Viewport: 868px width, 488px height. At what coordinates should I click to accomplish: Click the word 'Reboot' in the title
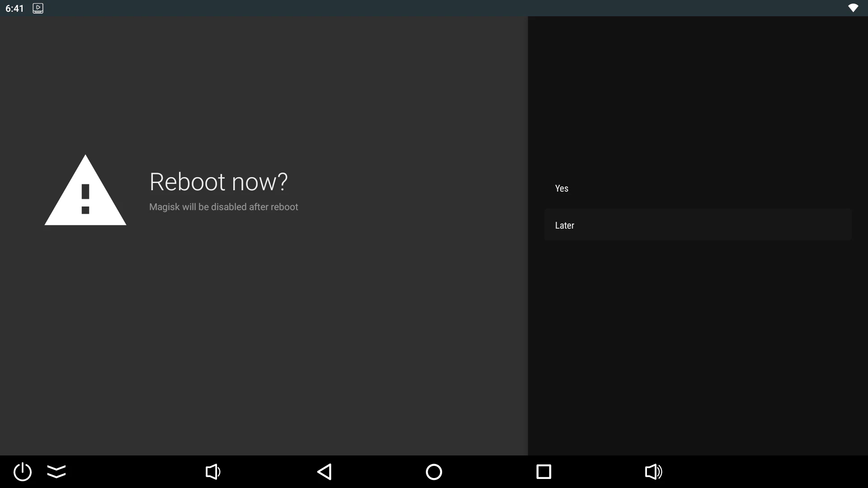coord(187,182)
